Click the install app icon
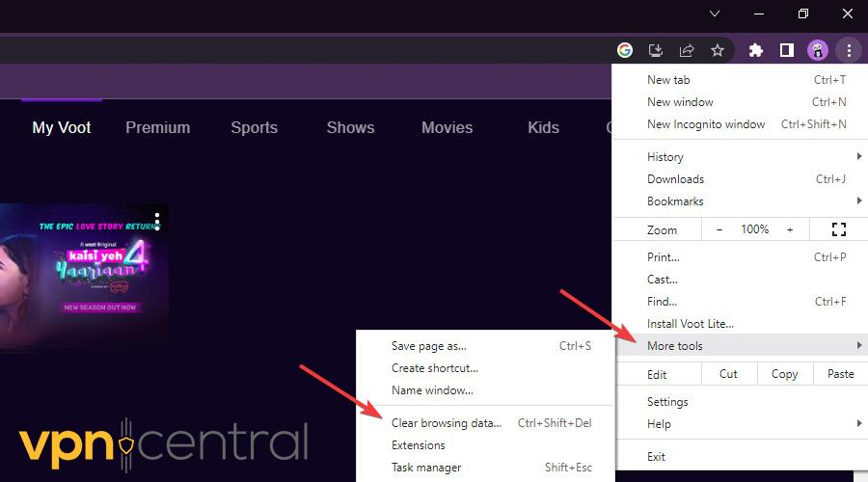868x482 pixels. click(656, 51)
